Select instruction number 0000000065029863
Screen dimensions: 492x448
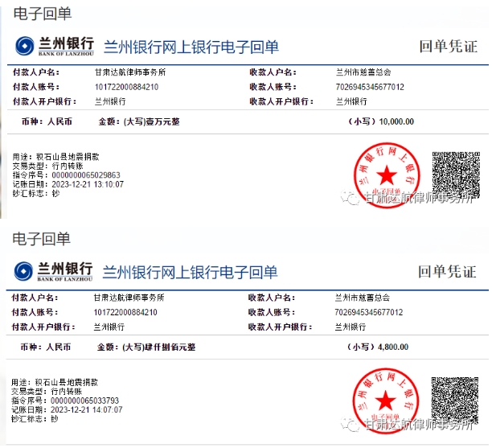(x=86, y=175)
